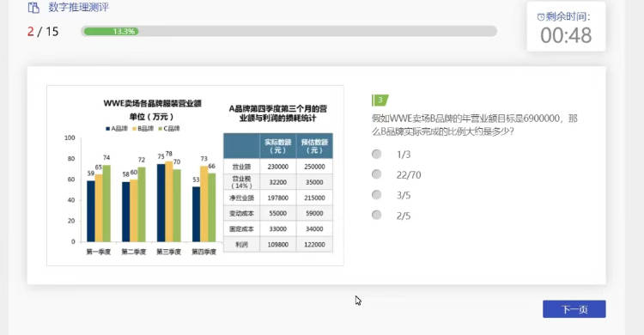Click the C品牌 green legend swatch
Screen dimensions: 644x335
click(x=161, y=129)
